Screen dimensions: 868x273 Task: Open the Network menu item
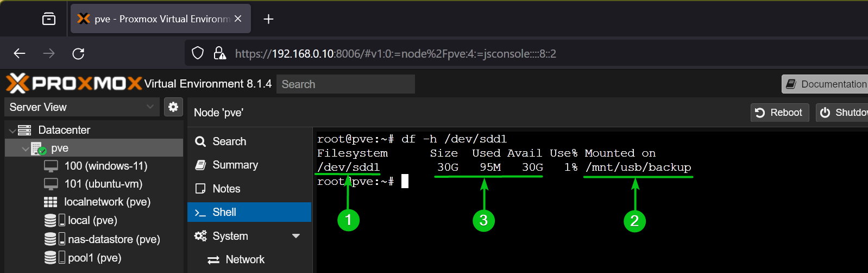[x=249, y=260]
